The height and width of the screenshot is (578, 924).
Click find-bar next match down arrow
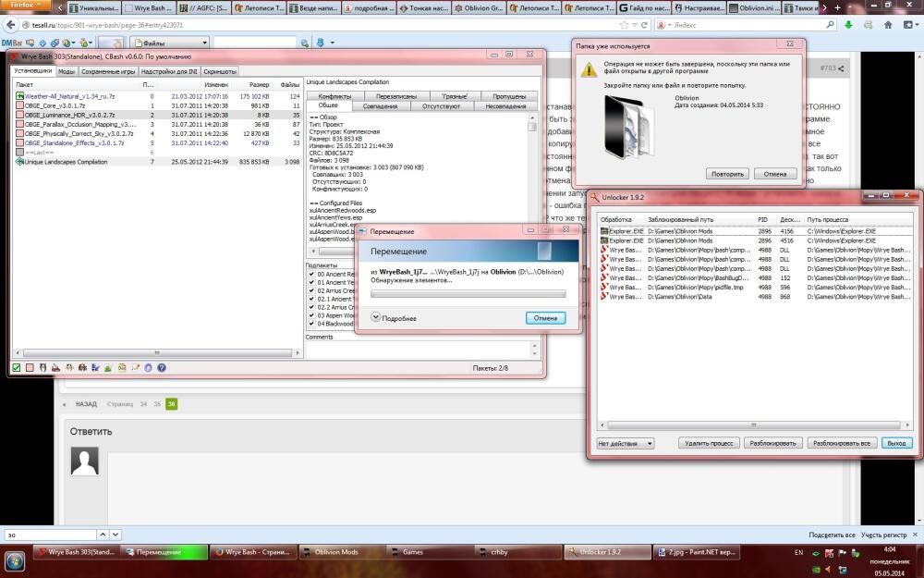pos(115,535)
